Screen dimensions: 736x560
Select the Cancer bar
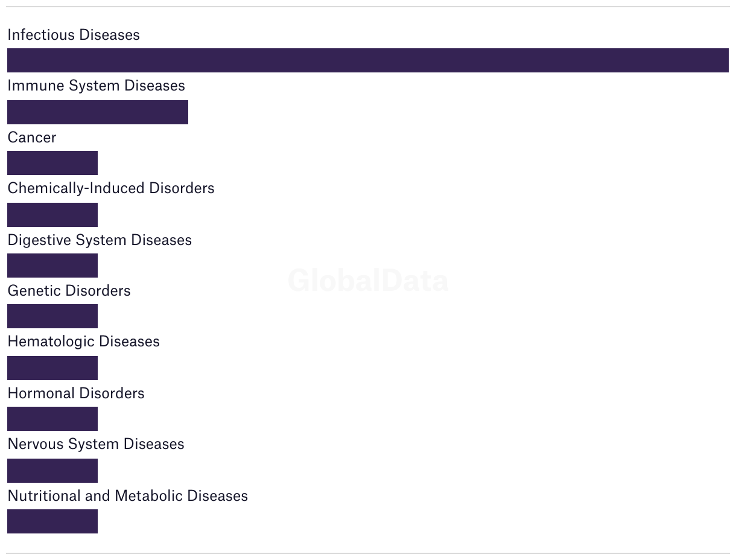52,163
